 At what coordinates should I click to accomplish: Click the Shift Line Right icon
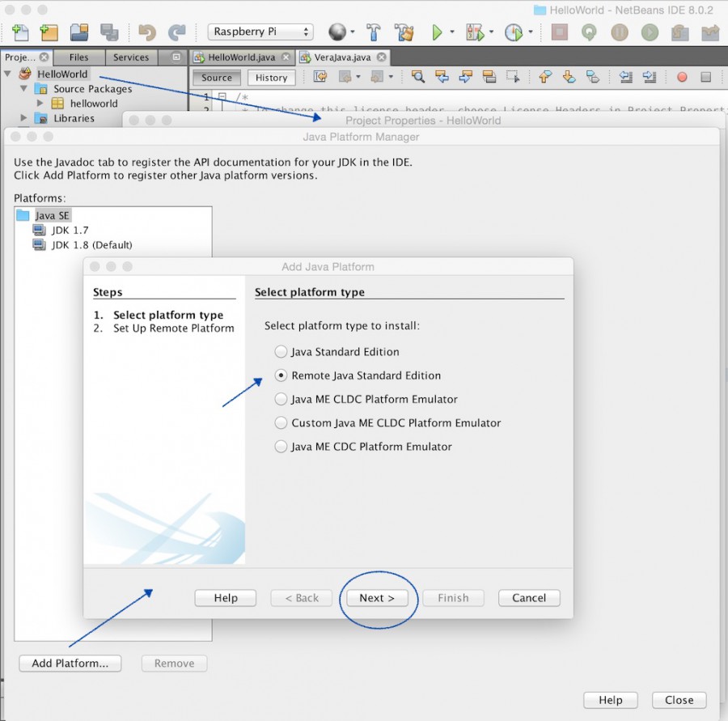point(649,77)
